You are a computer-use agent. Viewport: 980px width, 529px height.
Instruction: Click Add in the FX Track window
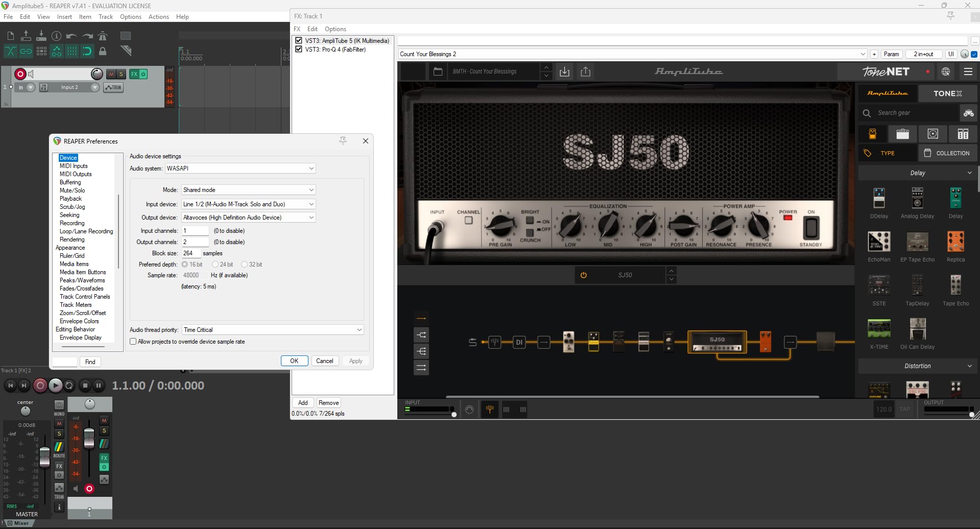pyautogui.click(x=302, y=402)
